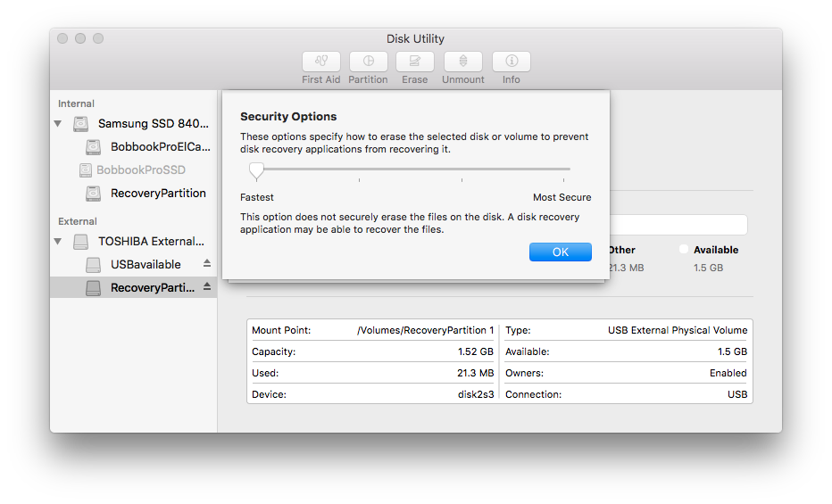The width and height of the screenshot is (832, 504).
Task: Click the Connection value USB
Action: click(737, 394)
